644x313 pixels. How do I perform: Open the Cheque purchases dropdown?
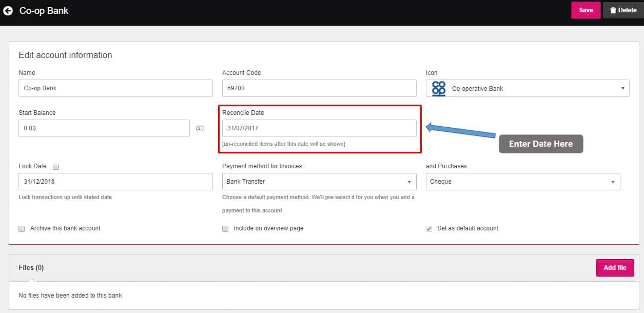click(x=522, y=182)
